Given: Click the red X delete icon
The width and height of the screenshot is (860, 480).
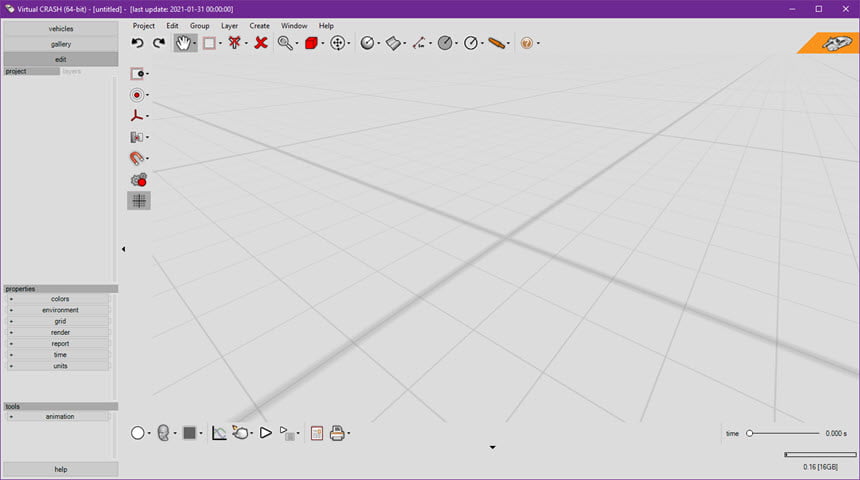Looking at the screenshot, I should [261, 43].
